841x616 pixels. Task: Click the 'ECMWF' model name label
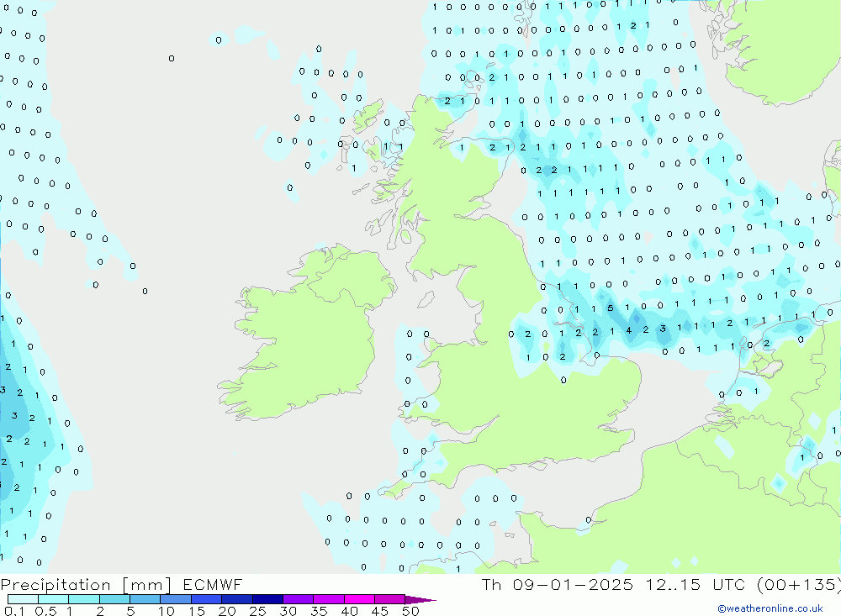coord(210,585)
